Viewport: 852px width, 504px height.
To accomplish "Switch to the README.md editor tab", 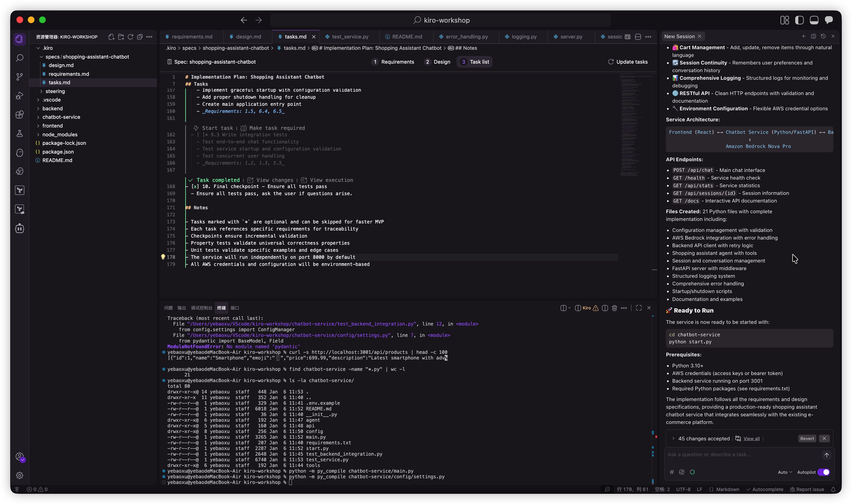I will (406, 37).
